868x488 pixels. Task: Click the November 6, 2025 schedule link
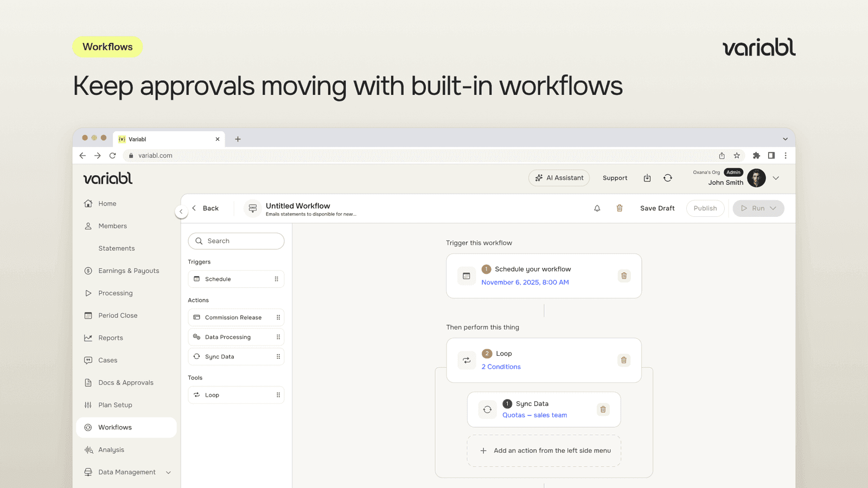pyautogui.click(x=525, y=282)
